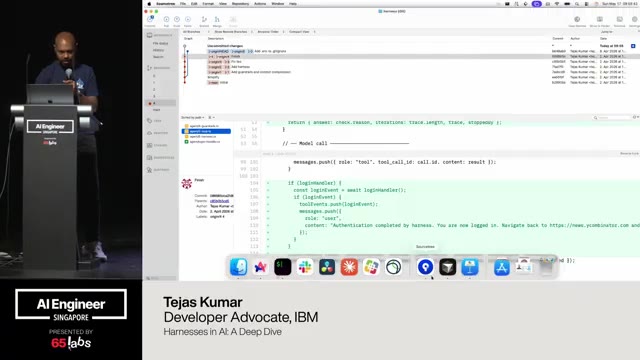Open Finder from the Dock

pos(238,267)
